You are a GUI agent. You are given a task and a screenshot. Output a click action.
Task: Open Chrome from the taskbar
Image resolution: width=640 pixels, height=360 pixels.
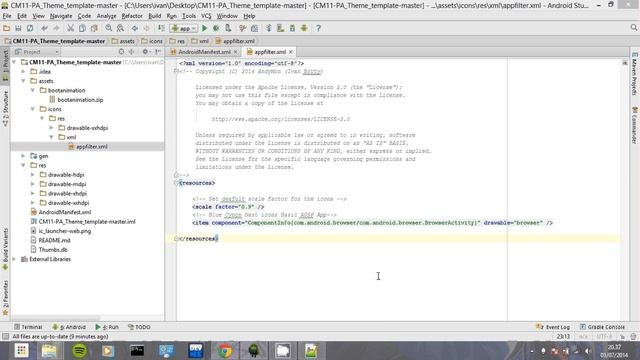[224, 351]
